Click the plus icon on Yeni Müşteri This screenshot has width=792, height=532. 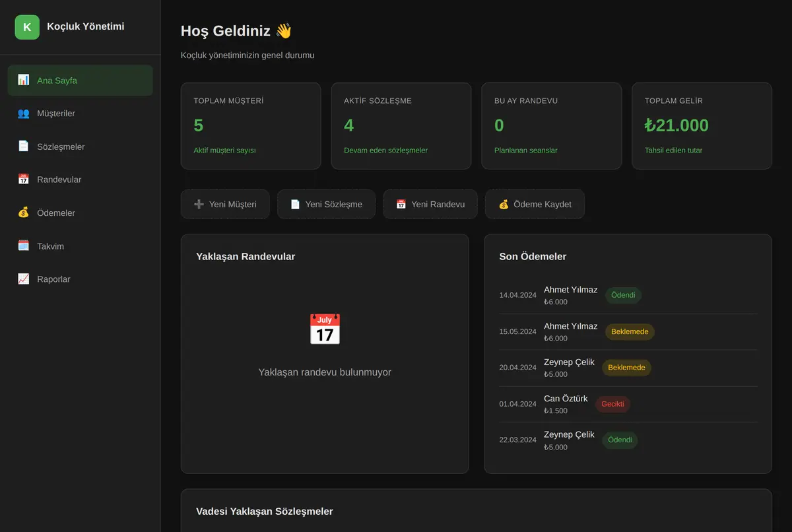pyautogui.click(x=199, y=205)
